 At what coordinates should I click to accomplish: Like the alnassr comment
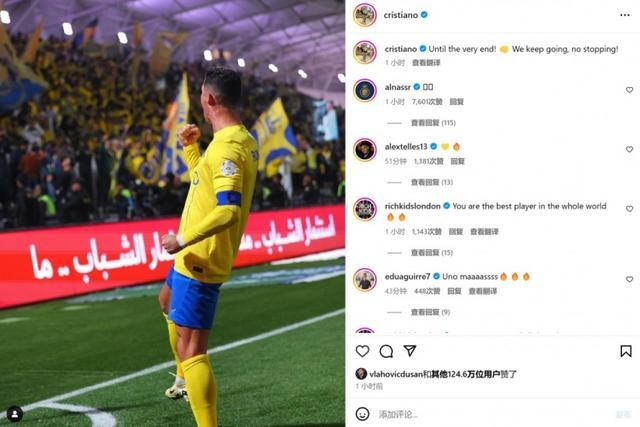[x=629, y=90]
